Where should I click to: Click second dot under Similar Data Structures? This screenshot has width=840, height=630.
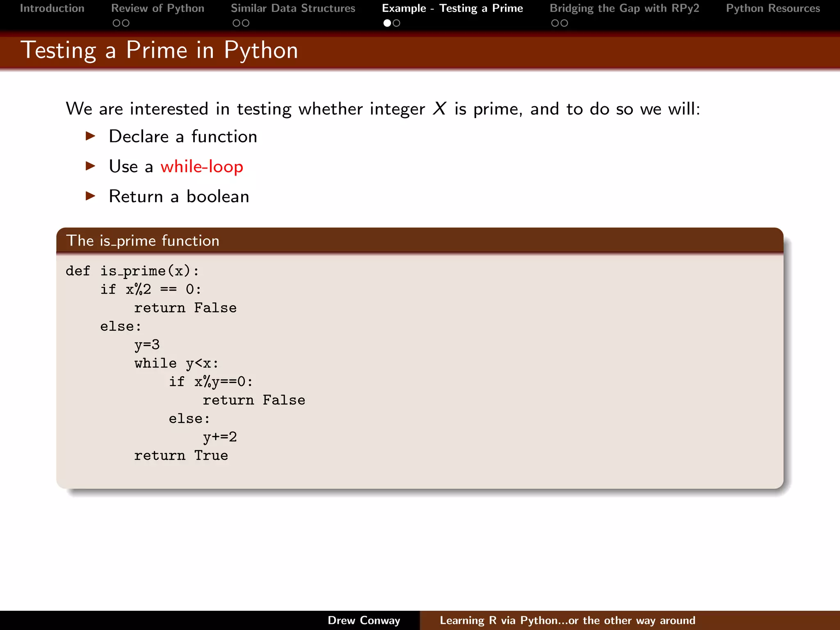pos(245,23)
